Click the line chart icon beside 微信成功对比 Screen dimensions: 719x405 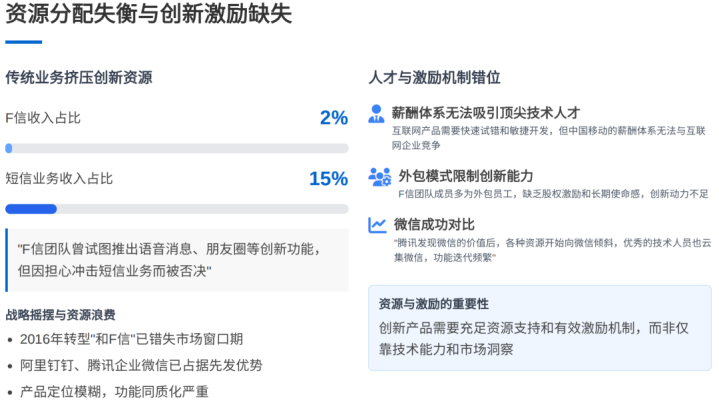377,225
